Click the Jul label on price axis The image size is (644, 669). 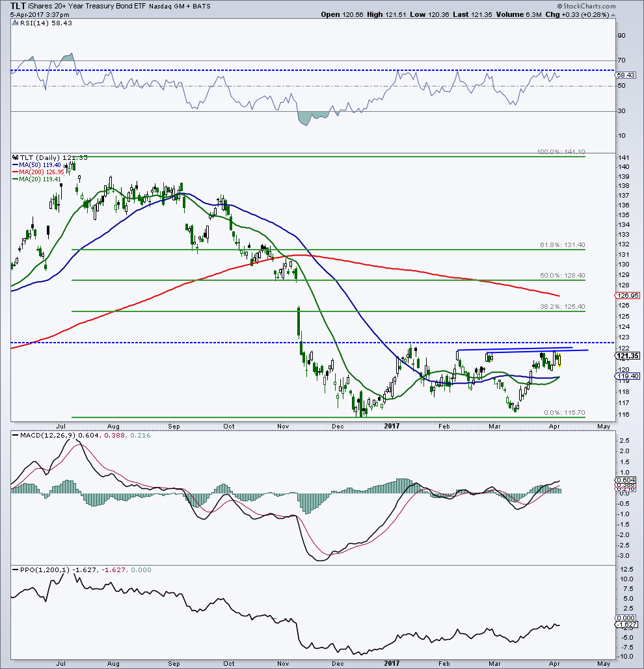coord(61,426)
